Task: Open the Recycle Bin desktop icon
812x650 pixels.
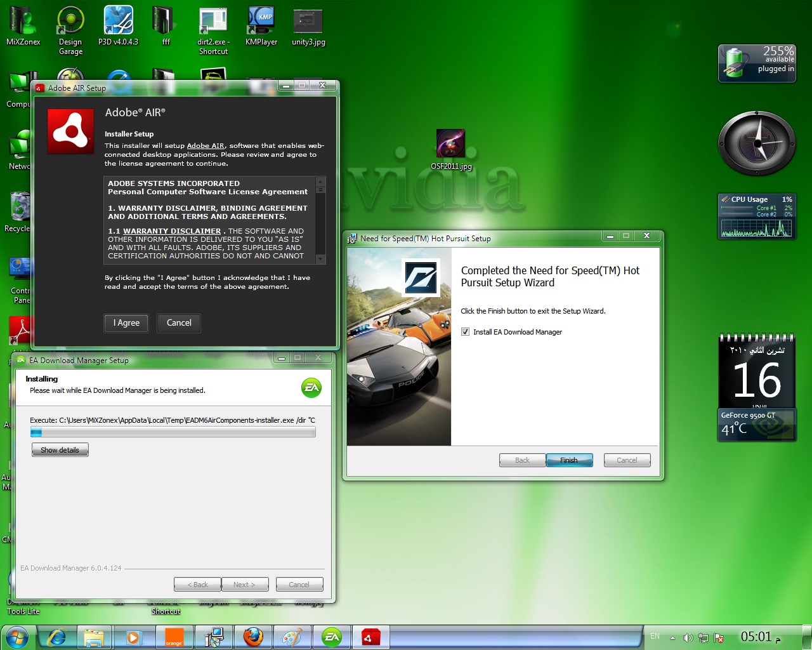Action: pos(19,211)
